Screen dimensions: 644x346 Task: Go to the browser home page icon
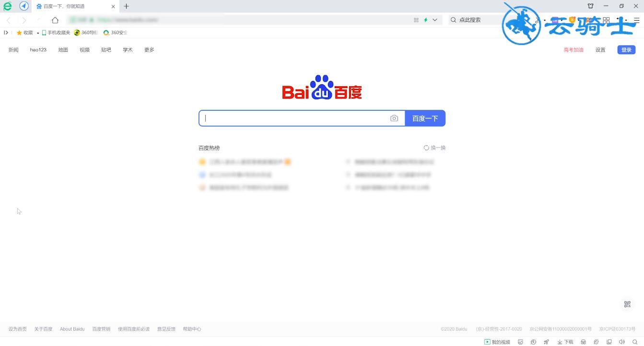[55, 20]
